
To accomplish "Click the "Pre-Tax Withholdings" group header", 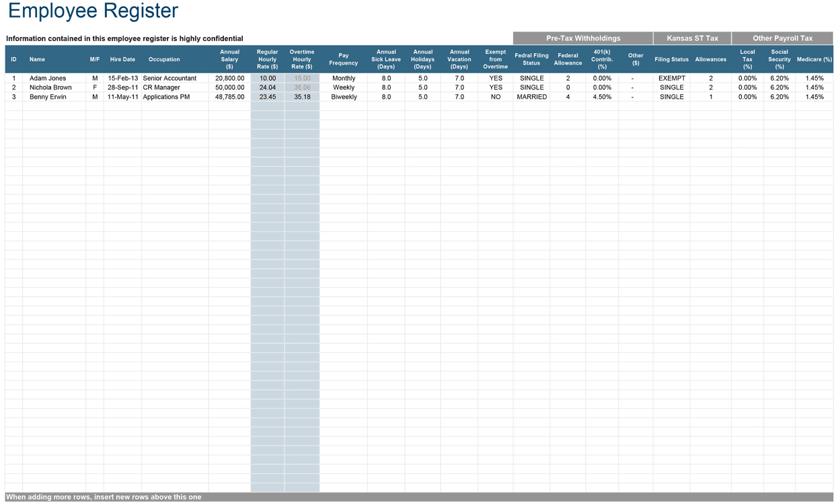I will (x=583, y=38).
